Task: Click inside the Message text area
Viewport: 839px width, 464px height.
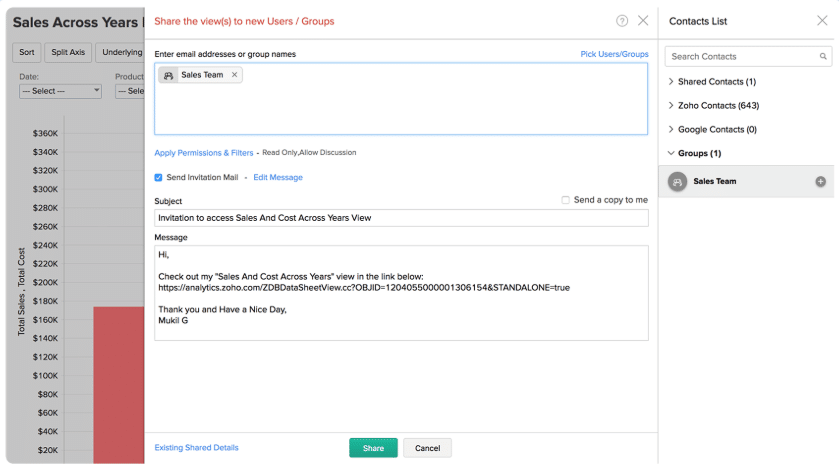Action: click(x=401, y=293)
